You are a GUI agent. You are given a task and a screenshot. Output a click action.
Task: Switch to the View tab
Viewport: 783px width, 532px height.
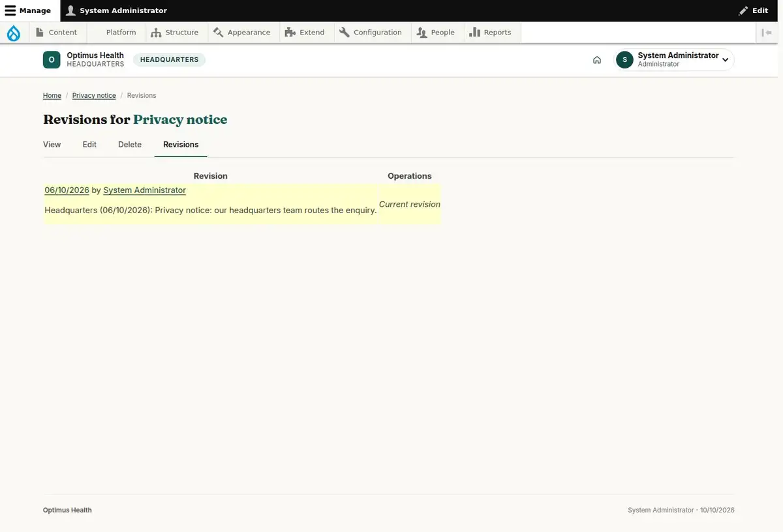[x=52, y=145]
